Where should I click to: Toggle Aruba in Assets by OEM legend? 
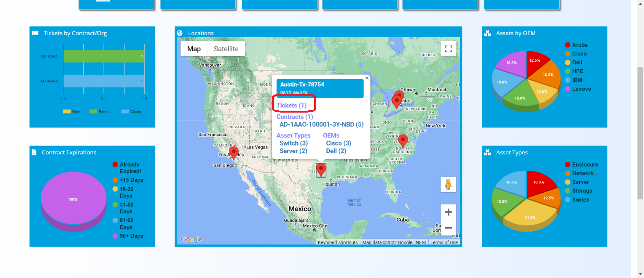click(x=576, y=45)
